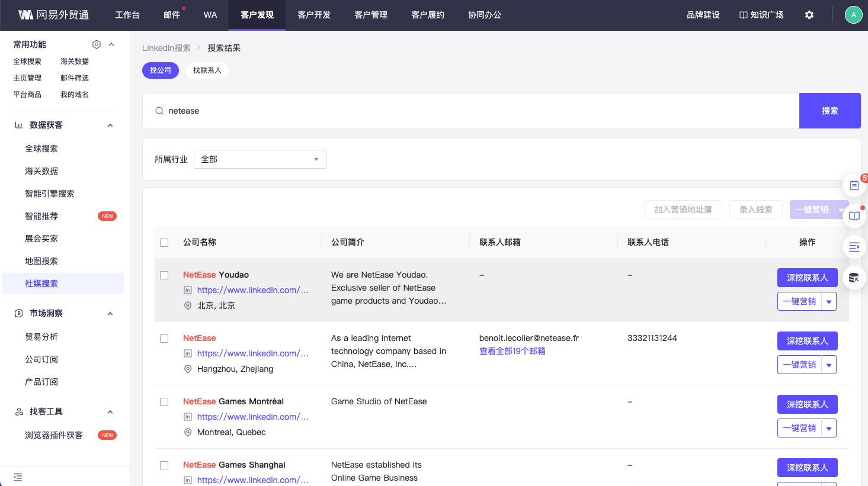The width and height of the screenshot is (868, 486).
Task: Open the 所属行业 dropdown
Action: [x=260, y=159]
